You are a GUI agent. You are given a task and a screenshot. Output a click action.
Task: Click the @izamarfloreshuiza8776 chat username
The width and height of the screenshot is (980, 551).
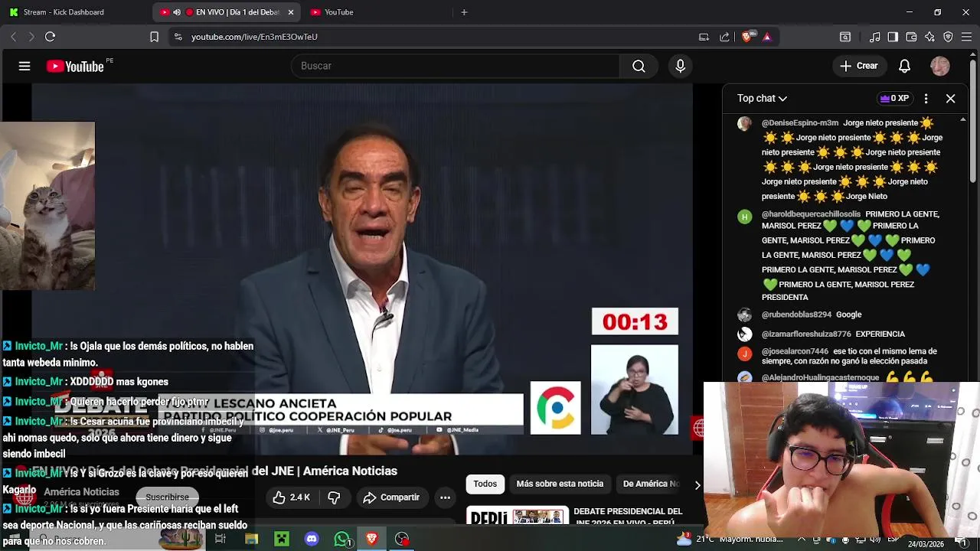coord(806,334)
